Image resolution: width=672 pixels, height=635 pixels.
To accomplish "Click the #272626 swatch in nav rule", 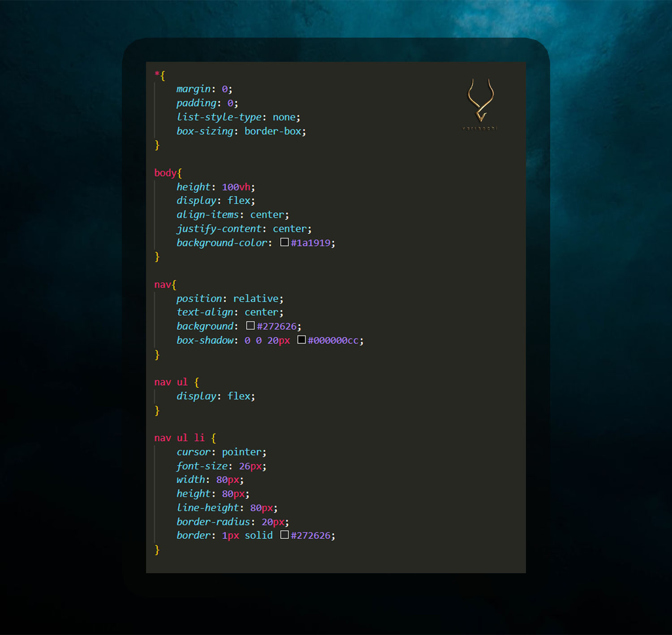I will coord(250,326).
